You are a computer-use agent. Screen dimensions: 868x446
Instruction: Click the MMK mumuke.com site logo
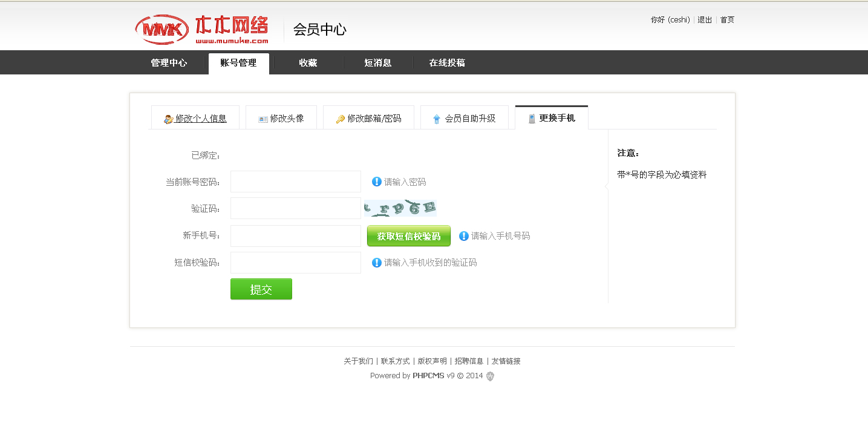(x=202, y=29)
